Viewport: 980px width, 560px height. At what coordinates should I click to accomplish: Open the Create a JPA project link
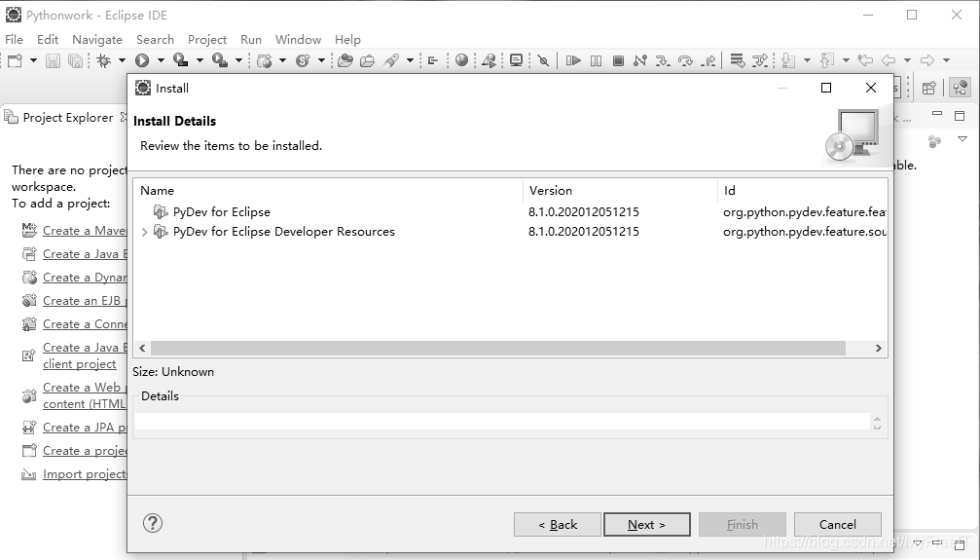pyautogui.click(x=85, y=428)
